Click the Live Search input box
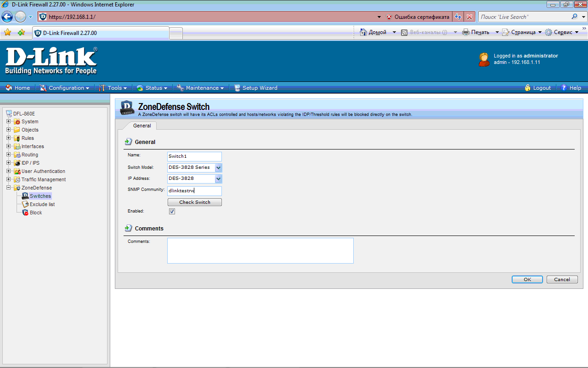Screen dimensions: 588x368 coord(524,17)
